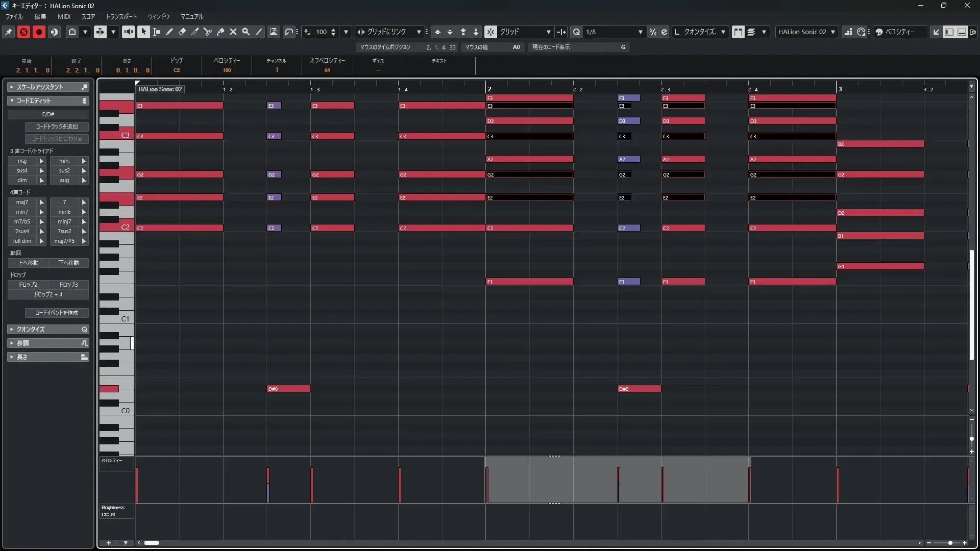The height and width of the screenshot is (551, 980).
Task: Open the MIDI menu
Action: coord(64,17)
